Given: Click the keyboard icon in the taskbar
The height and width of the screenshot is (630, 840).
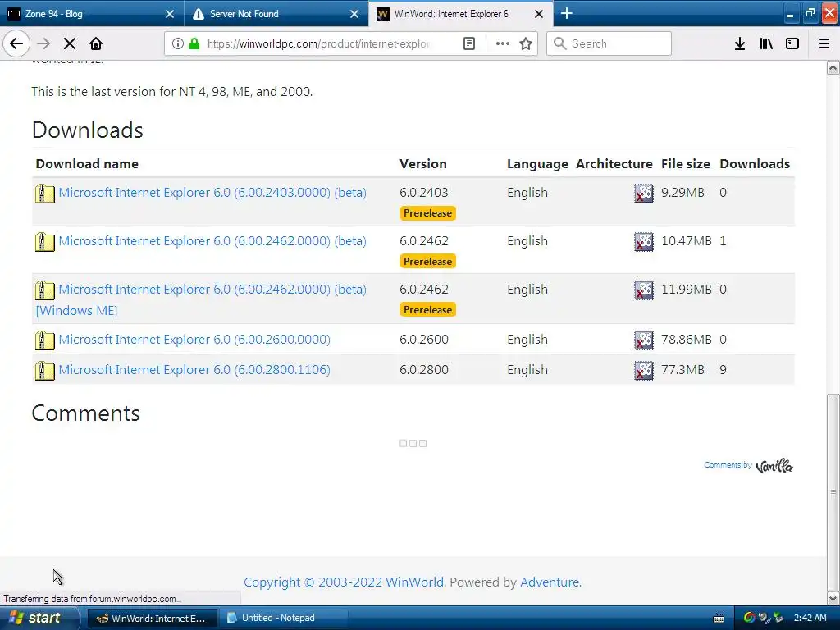Looking at the screenshot, I should point(719,619).
